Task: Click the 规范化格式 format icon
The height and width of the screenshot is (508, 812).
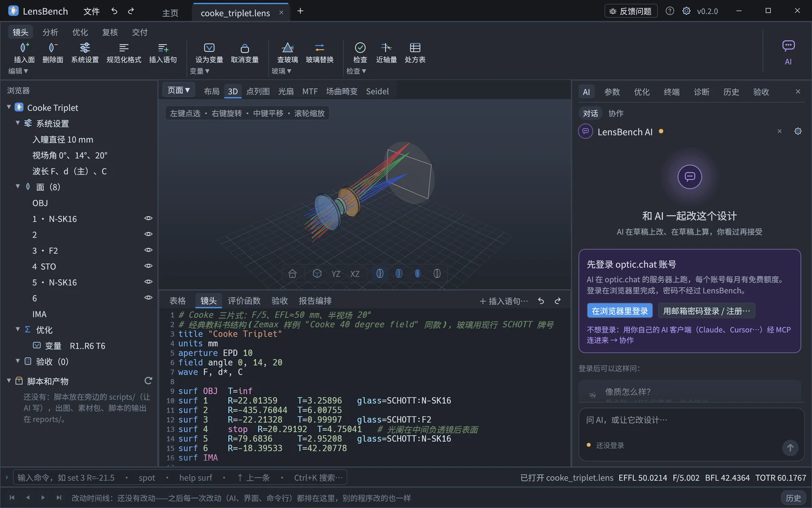Action: (x=123, y=48)
